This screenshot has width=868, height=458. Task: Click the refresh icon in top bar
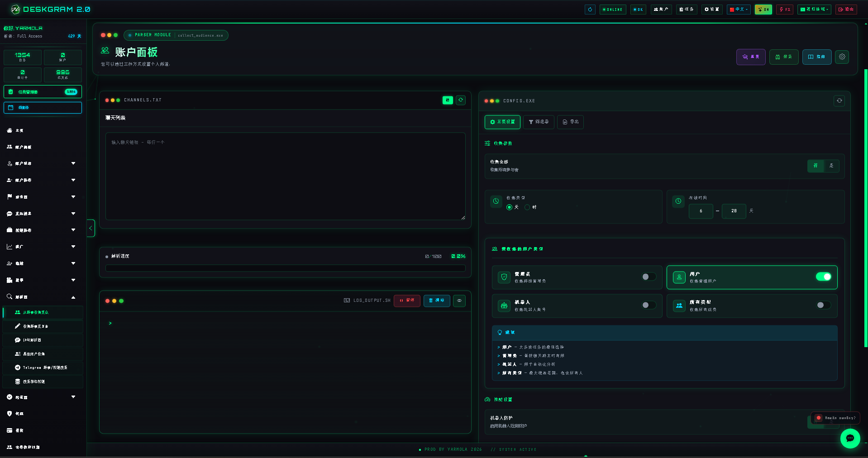[x=590, y=10]
